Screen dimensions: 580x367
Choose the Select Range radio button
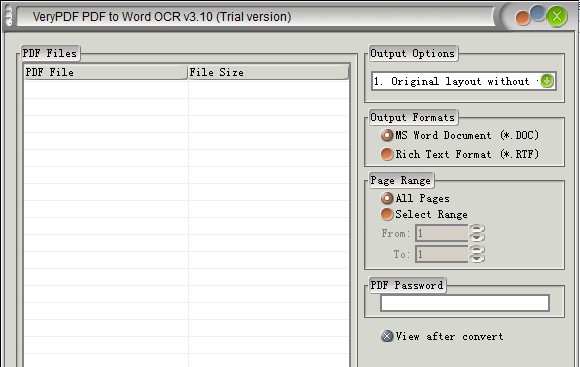(x=387, y=214)
